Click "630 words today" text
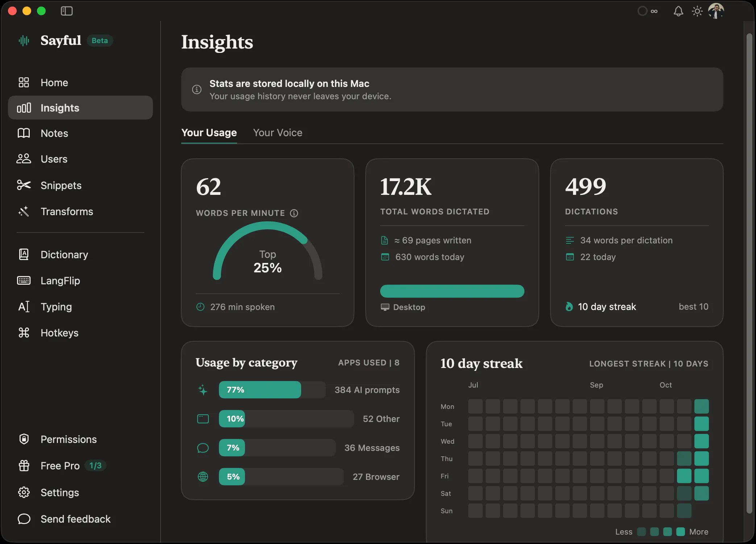 pos(430,257)
